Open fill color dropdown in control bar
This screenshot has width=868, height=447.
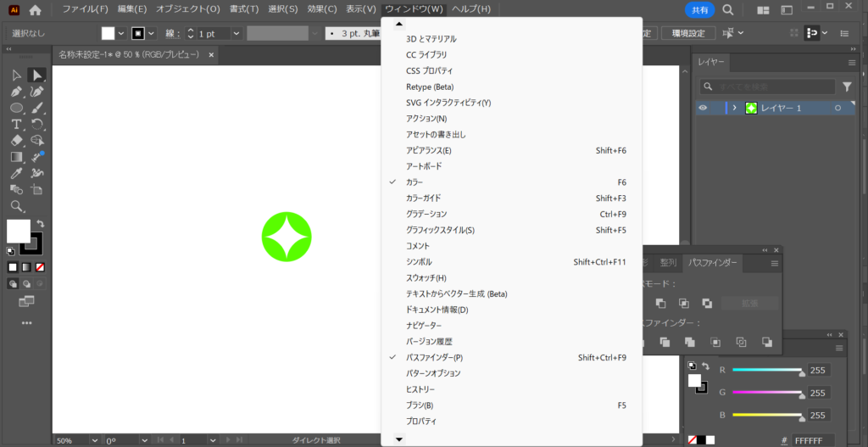pos(120,33)
